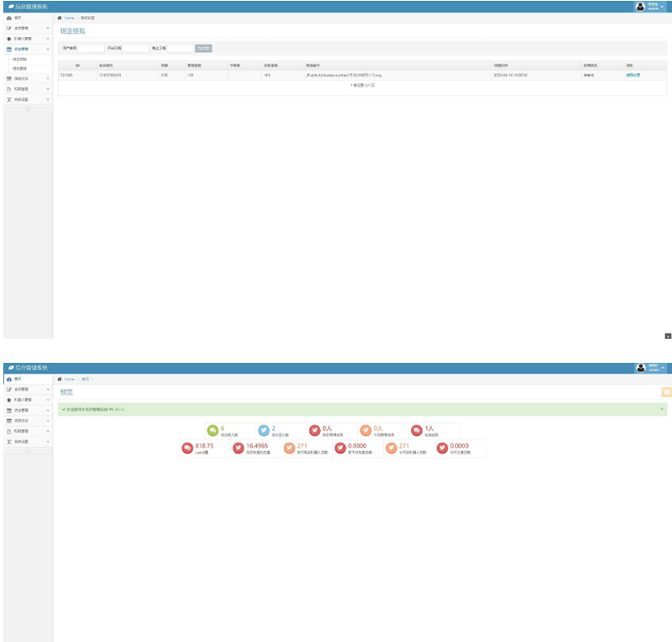This screenshot has height=642, width=672.
Task: Click the blue action link in the withdrawal row
Action: pos(633,76)
